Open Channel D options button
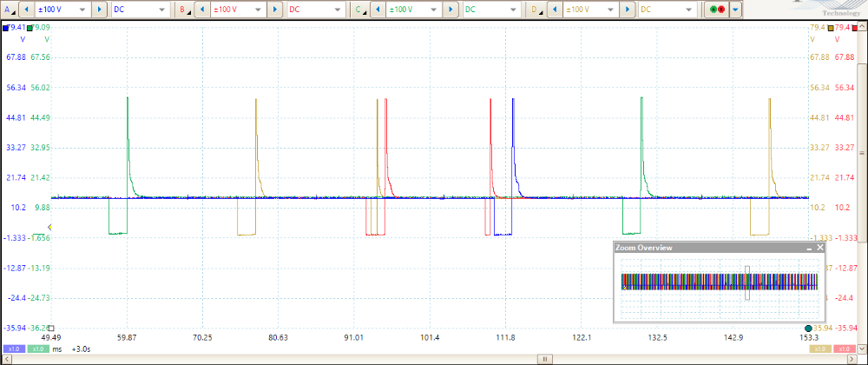868x365 pixels. (535, 10)
